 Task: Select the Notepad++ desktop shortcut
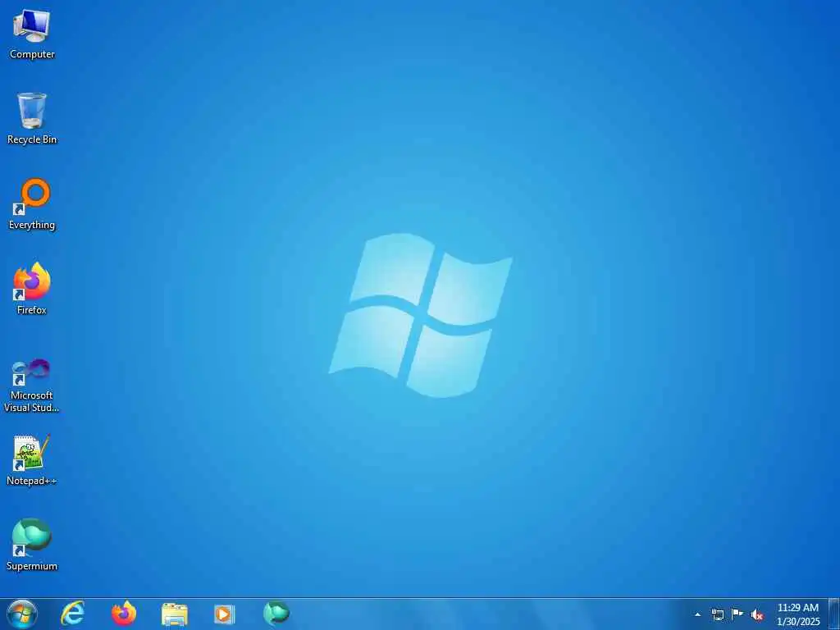coord(32,459)
